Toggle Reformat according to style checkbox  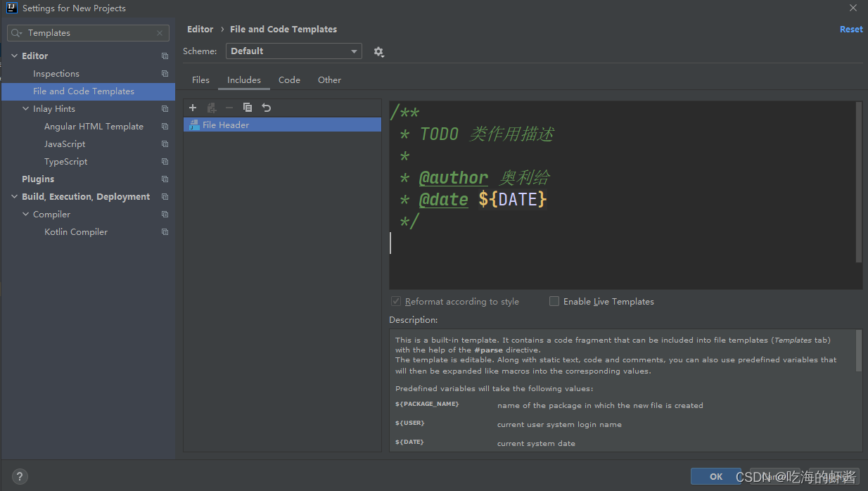click(396, 301)
